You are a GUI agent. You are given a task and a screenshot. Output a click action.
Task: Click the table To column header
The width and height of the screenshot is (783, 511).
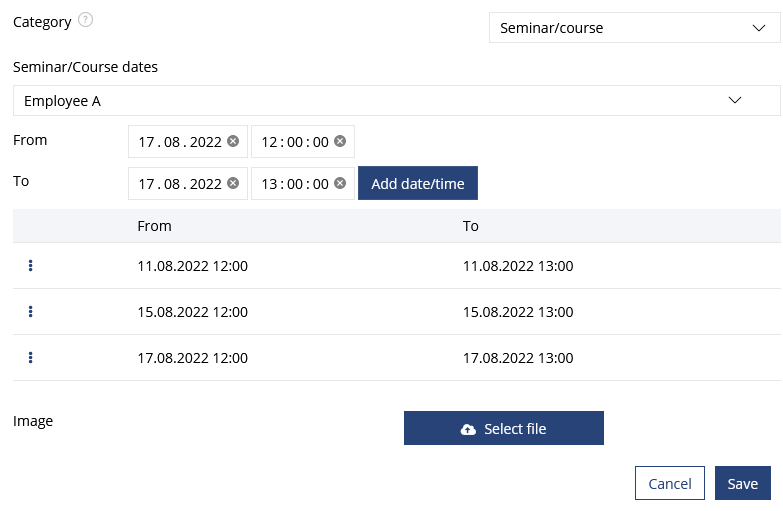click(x=470, y=226)
